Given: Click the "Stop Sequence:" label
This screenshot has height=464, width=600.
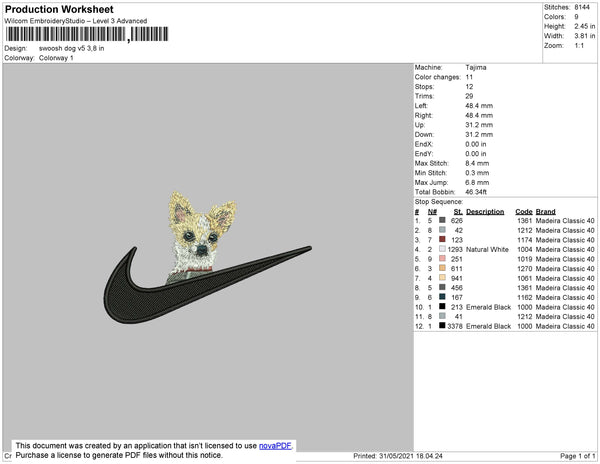Looking at the screenshot, I should click(x=439, y=202).
